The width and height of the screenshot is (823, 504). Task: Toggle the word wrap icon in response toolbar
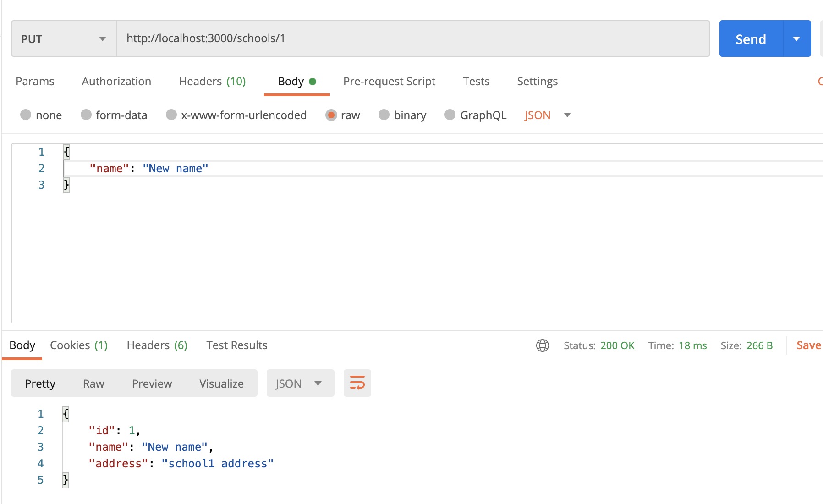click(357, 383)
